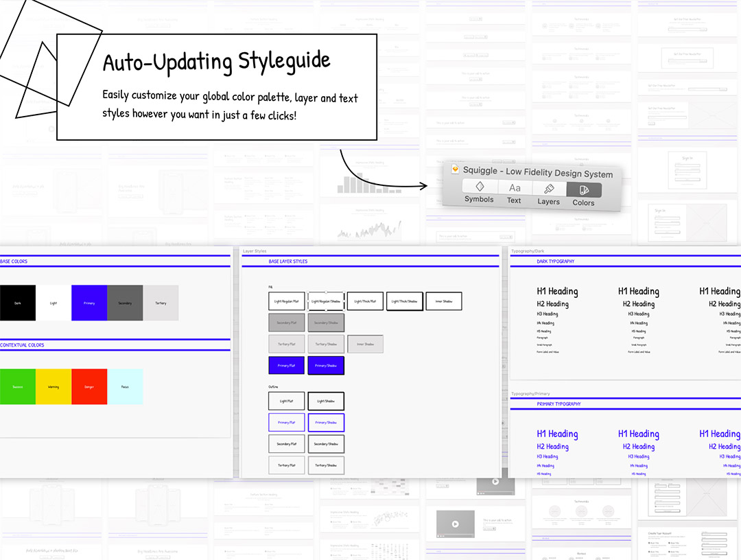Select the Layer Styles artboard label
Image resolution: width=741 pixels, height=560 pixels.
click(255, 251)
